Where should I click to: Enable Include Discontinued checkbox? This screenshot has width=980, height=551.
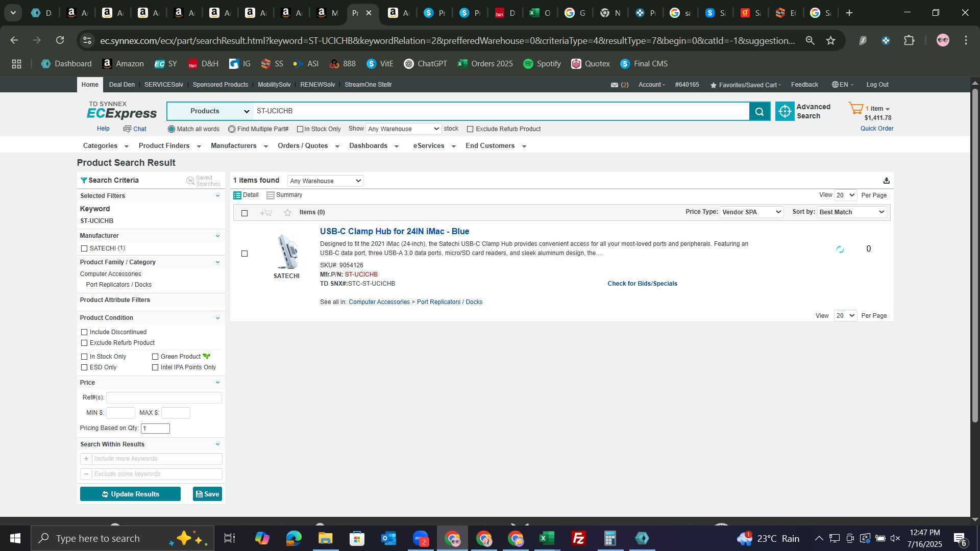pyautogui.click(x=84, y=332)
